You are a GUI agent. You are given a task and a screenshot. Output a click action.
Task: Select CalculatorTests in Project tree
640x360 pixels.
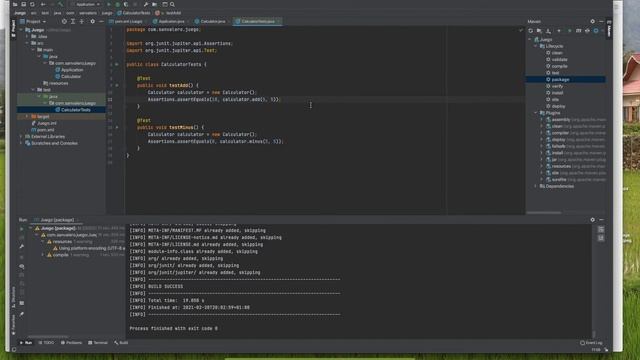[73, 110]
